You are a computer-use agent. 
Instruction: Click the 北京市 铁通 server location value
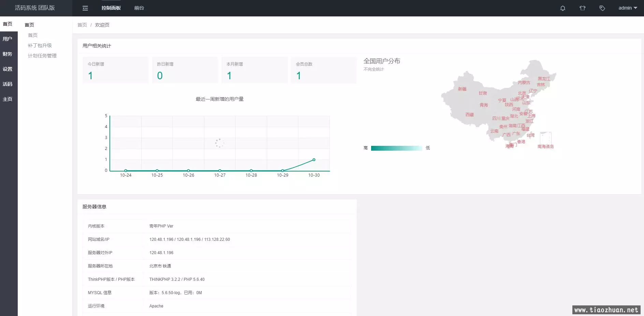click(x=160, y=266)
